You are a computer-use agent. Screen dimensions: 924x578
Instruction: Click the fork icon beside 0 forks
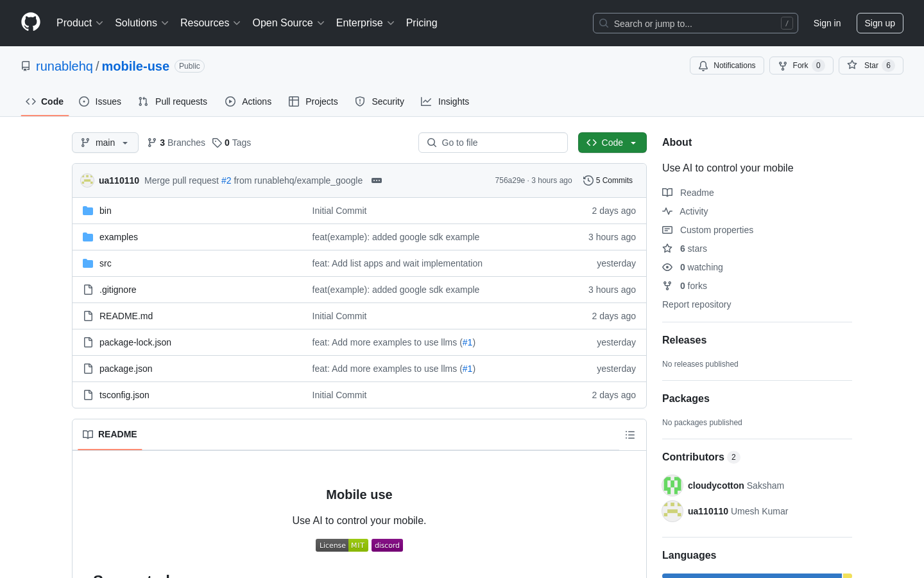[x=667, y=286]
